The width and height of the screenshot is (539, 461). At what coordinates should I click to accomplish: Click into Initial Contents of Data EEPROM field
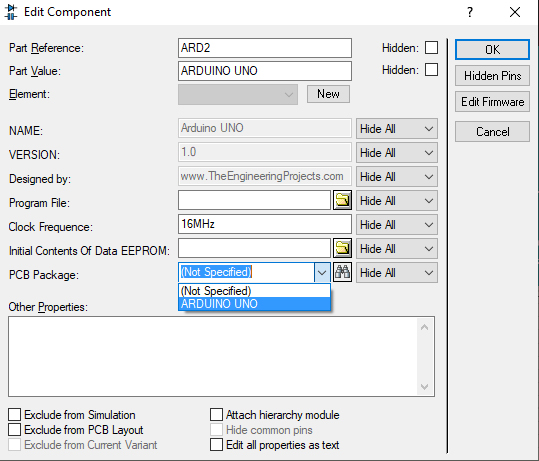[254, 248]
